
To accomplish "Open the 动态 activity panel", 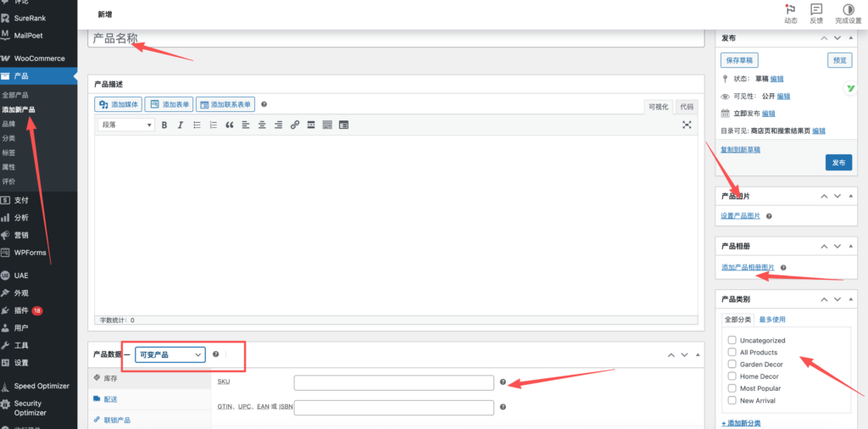I will (x=790, y=13).
